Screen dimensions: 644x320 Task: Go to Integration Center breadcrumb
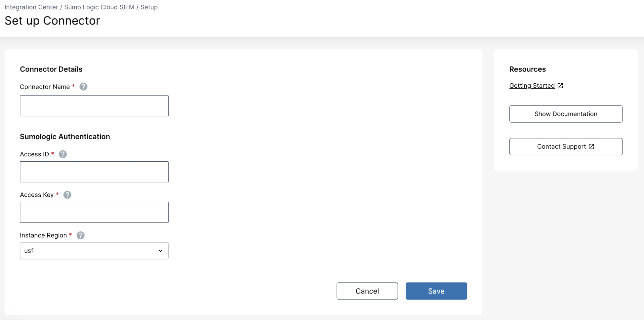tap(31, 7)
